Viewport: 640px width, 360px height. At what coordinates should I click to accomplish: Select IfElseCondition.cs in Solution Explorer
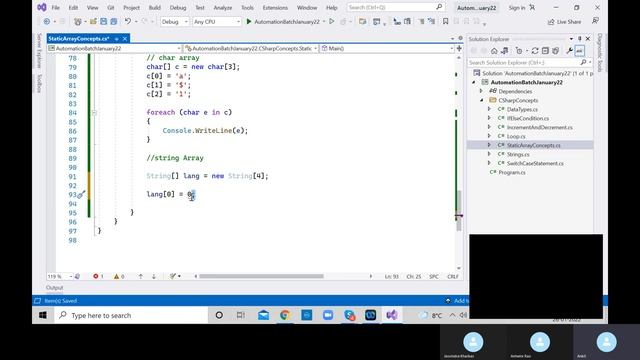pos(528,118)
